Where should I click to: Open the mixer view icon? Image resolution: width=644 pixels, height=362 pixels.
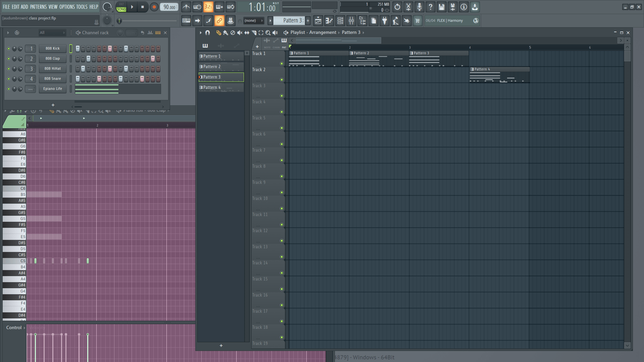pos(351,21)
